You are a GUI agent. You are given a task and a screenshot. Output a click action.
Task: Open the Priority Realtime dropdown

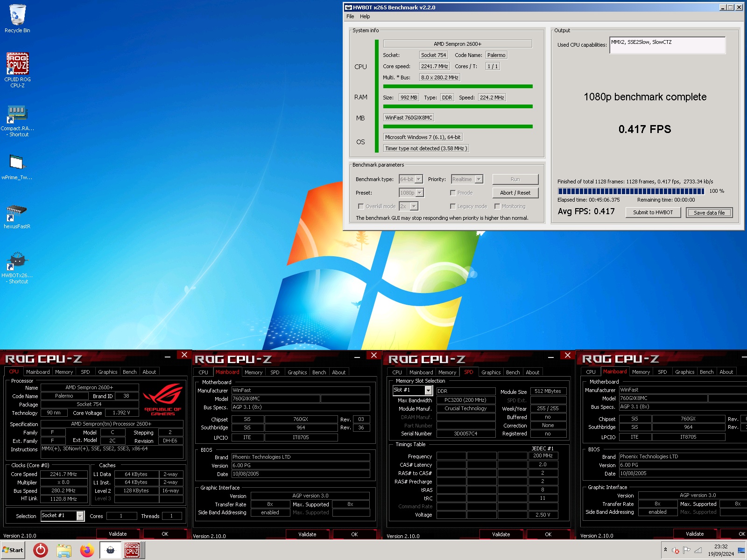tap(467, 179)
